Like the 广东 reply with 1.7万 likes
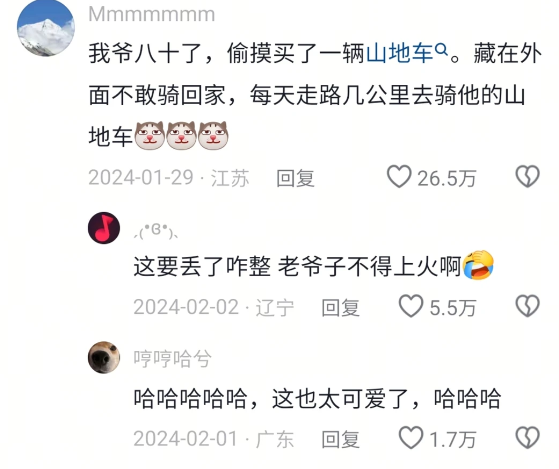 (x=411, y=438)
